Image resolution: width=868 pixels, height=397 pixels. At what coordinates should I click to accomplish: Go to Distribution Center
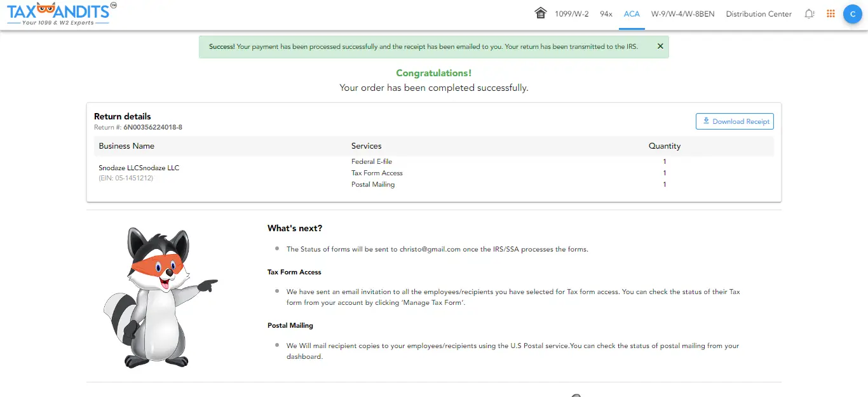[759, 14]
